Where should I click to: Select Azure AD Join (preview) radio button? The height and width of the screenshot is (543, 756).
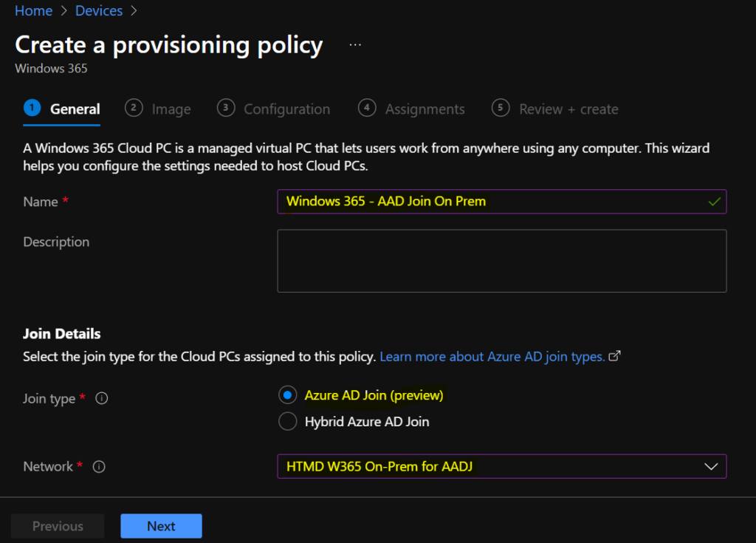pos(287,395)
